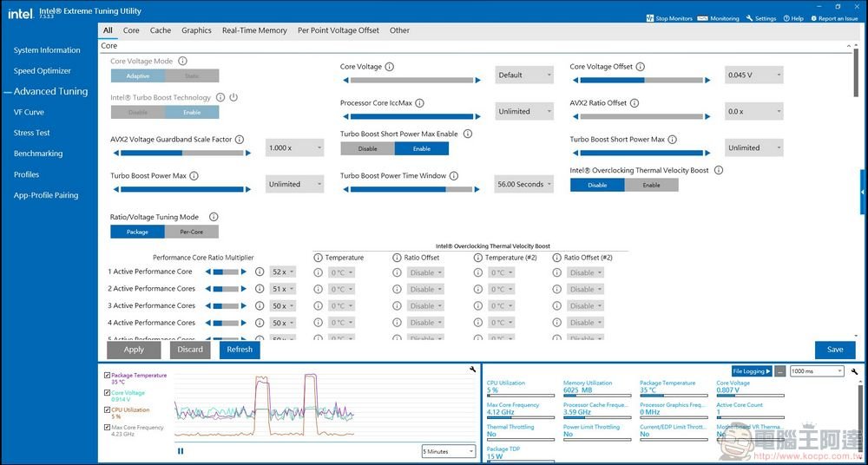
Task: Click the graph panel wrench icon
Action: pyautogui.click(x=472, y=370)
